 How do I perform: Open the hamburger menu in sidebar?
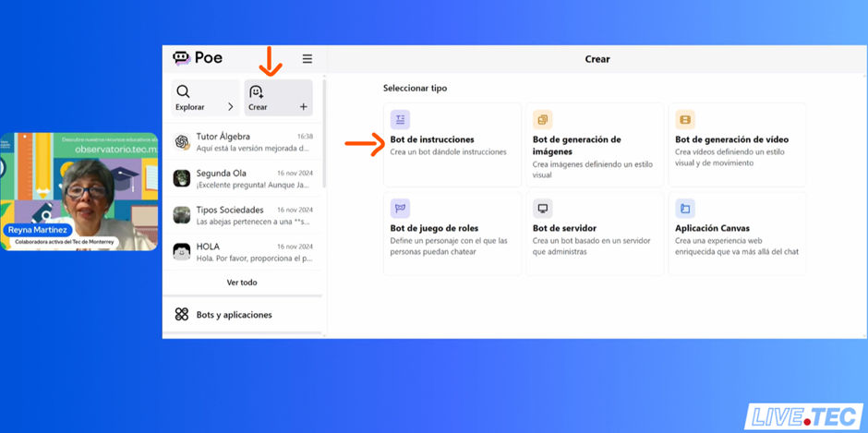(x=307, y=59)
